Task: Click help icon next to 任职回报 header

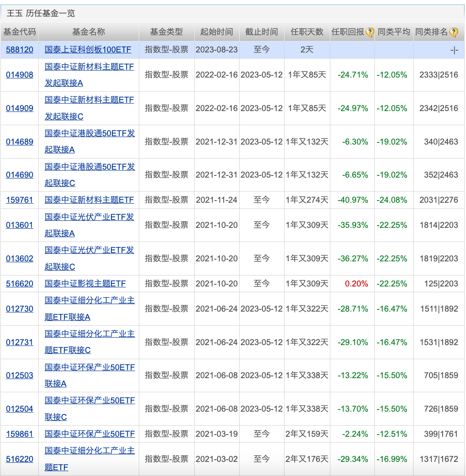Action: (x=370, y=32)
